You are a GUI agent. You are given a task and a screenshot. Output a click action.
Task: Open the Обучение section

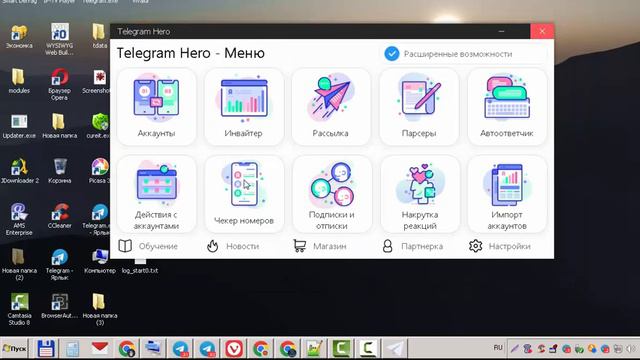tap(148, 246)
